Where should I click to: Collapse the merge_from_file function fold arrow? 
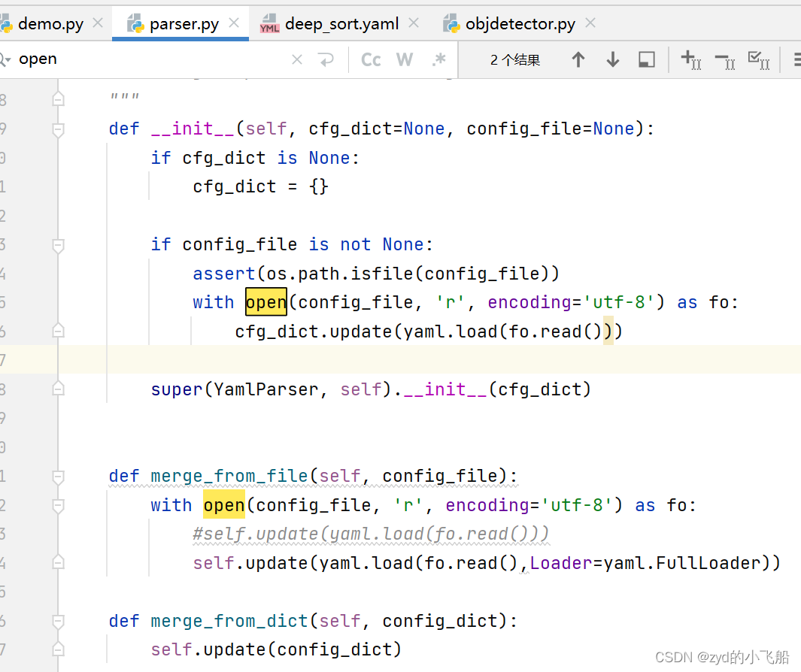click(x=58, y=476)
